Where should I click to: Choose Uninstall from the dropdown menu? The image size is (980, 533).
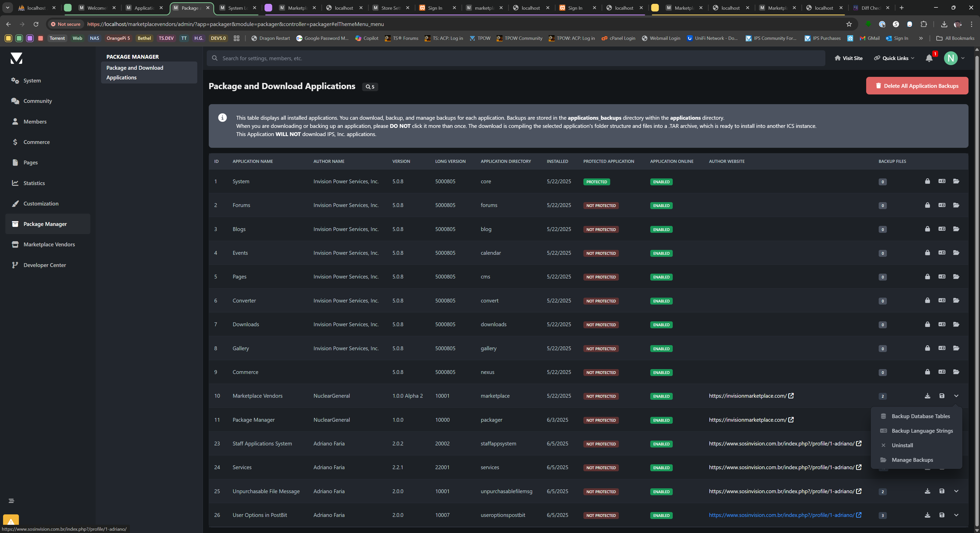(x=916, y=445)
